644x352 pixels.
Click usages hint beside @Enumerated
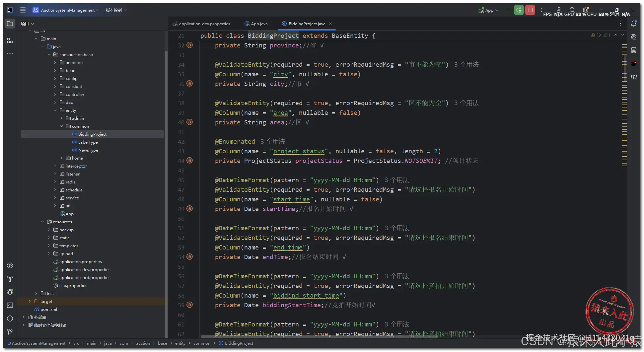pyautogui.click(x=272, y=141)
